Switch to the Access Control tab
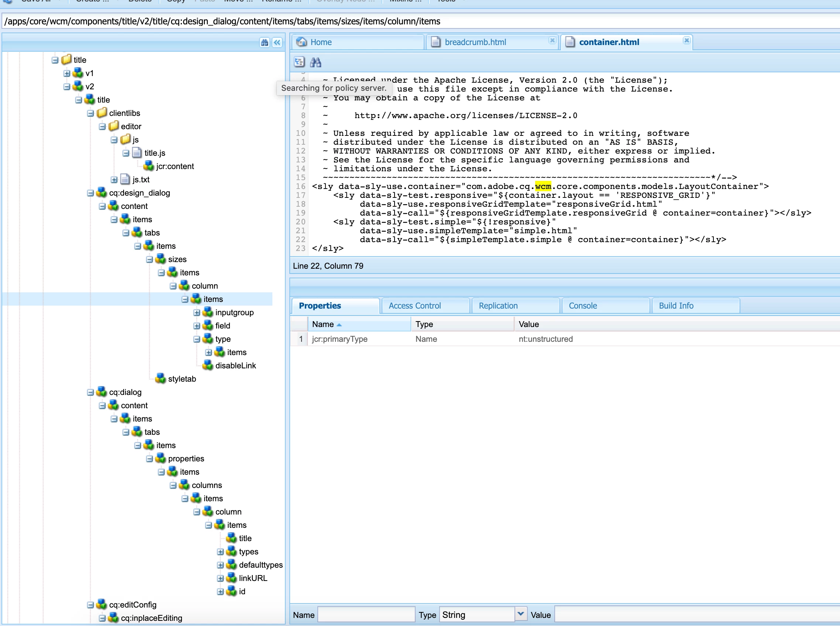 414,306
